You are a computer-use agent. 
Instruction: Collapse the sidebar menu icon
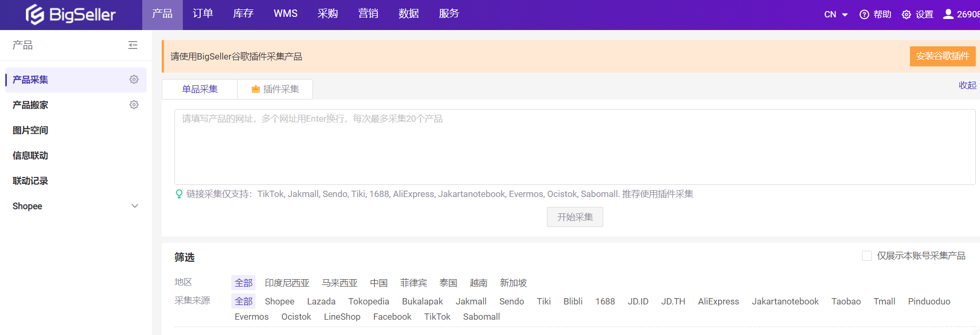[x=133, y=45]
